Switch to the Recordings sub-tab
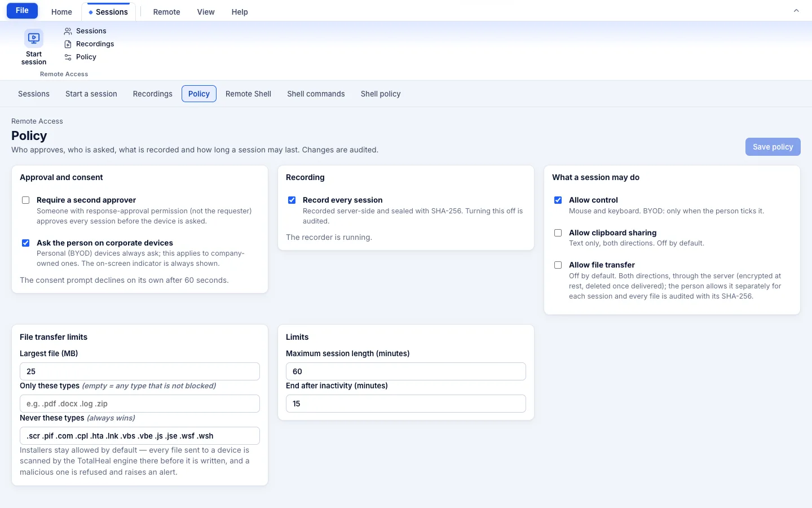This screenshot has width=812, height=508. tap(153, 94)
